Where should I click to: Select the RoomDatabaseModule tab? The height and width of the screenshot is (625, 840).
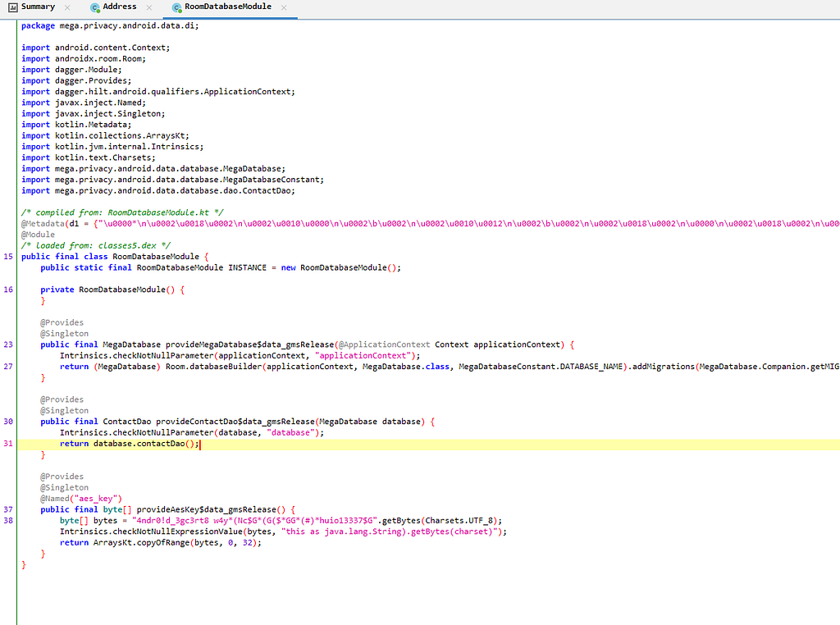(x=228, y=7)
